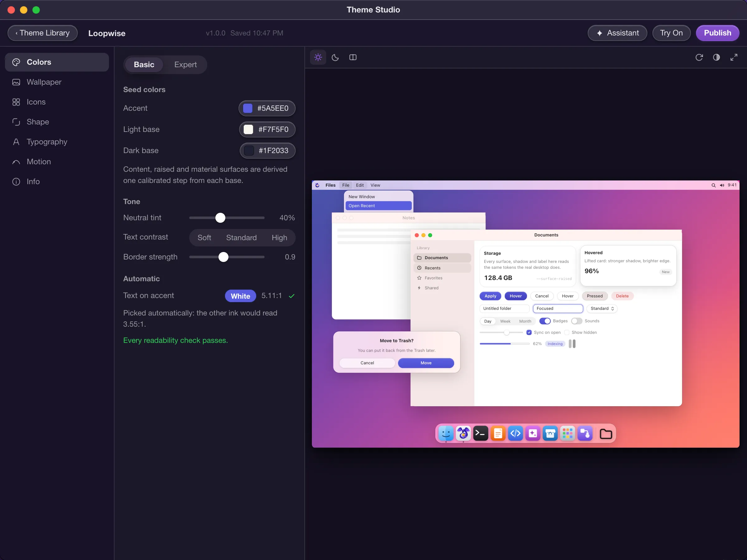The height and width of the screenshot is (560, 747).
Task: Click the Delete button in preview
Action: tap(622, 296)
